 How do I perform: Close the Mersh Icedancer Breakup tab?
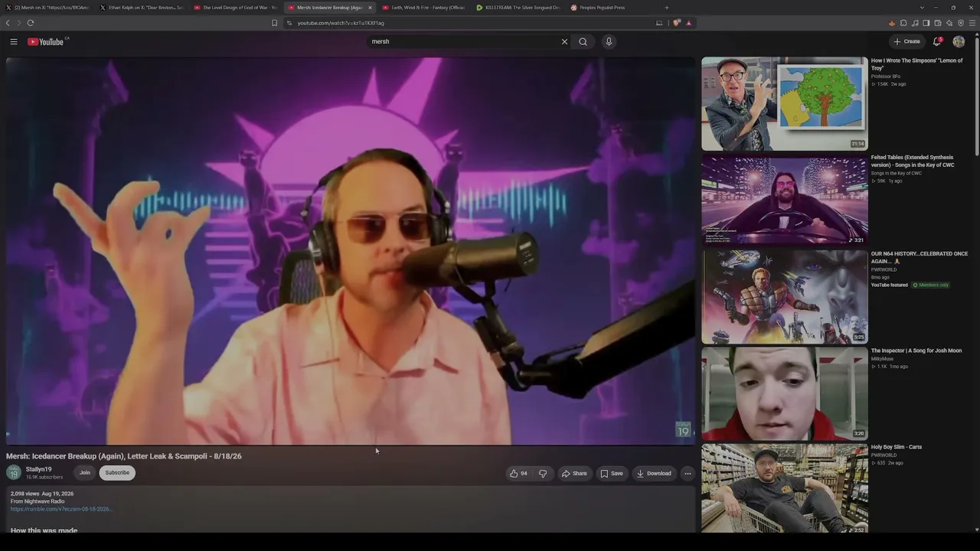370,8
